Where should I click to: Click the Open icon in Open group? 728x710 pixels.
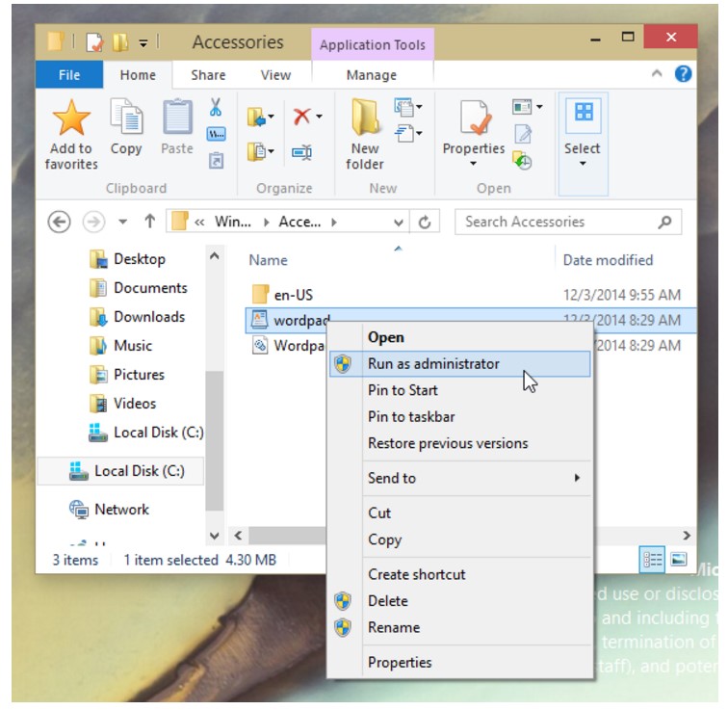tap(522, 107)
